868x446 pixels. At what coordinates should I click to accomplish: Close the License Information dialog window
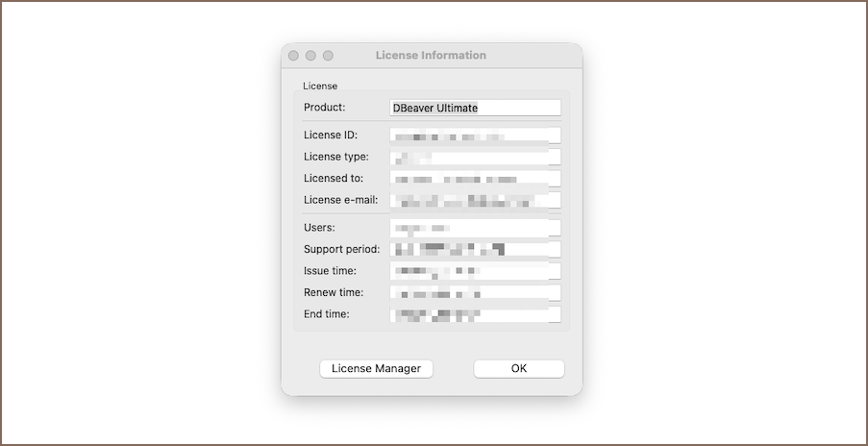pos(294,56)
